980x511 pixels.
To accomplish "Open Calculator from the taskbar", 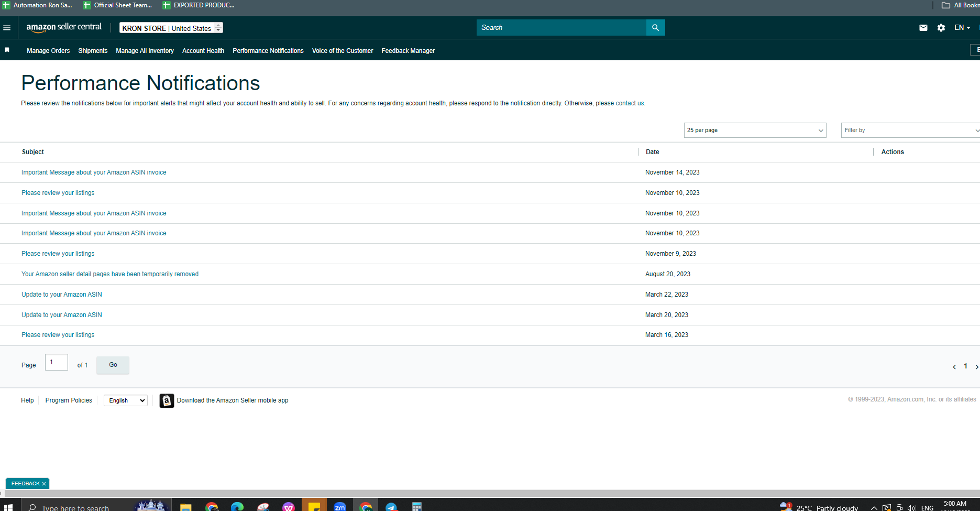I will pos(417,507).
